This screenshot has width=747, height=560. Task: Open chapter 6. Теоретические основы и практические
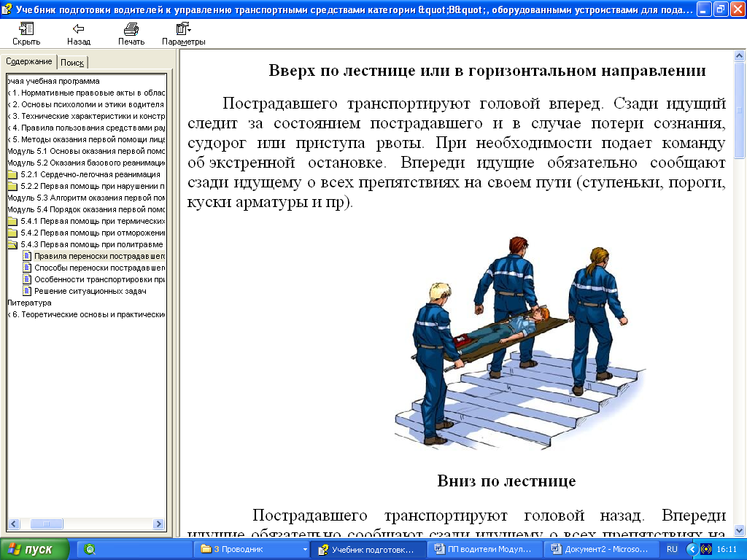coord(86,315)
